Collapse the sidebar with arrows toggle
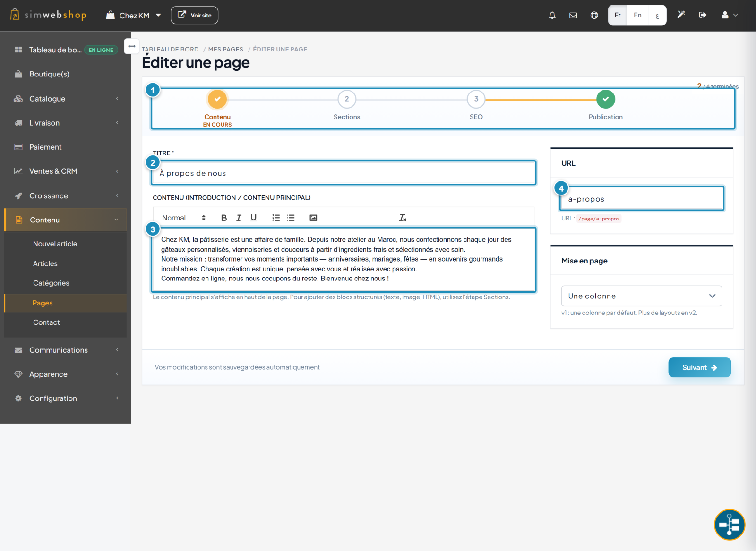756x551 pixels. [x=132, y=46]
